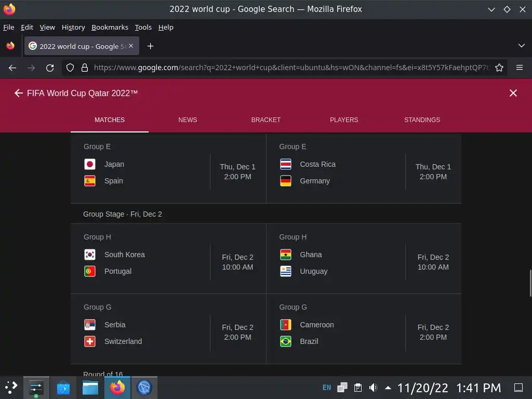The height and width of the screenshot is (399, 532).
Task: Switch to the MATCHES tab
Action: 110,120
